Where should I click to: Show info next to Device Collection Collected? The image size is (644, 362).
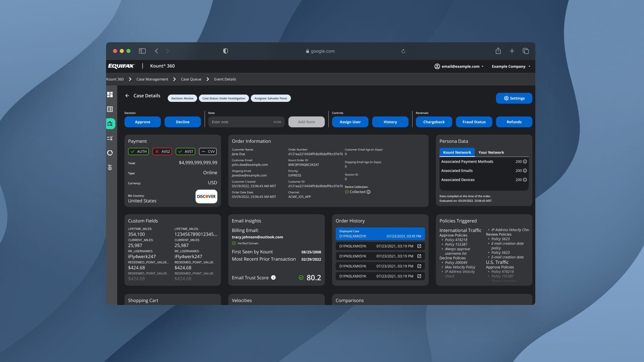(369, 192)
